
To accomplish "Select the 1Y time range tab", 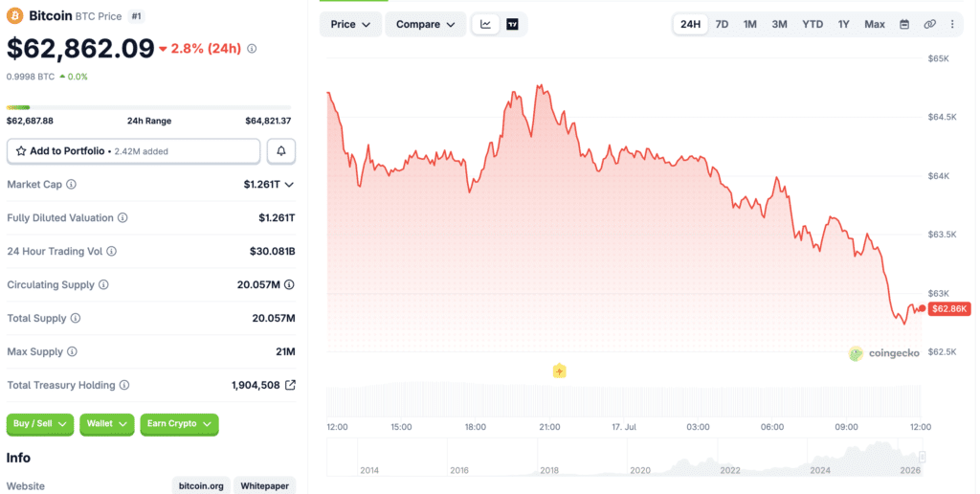I will [x=844, y=24].
